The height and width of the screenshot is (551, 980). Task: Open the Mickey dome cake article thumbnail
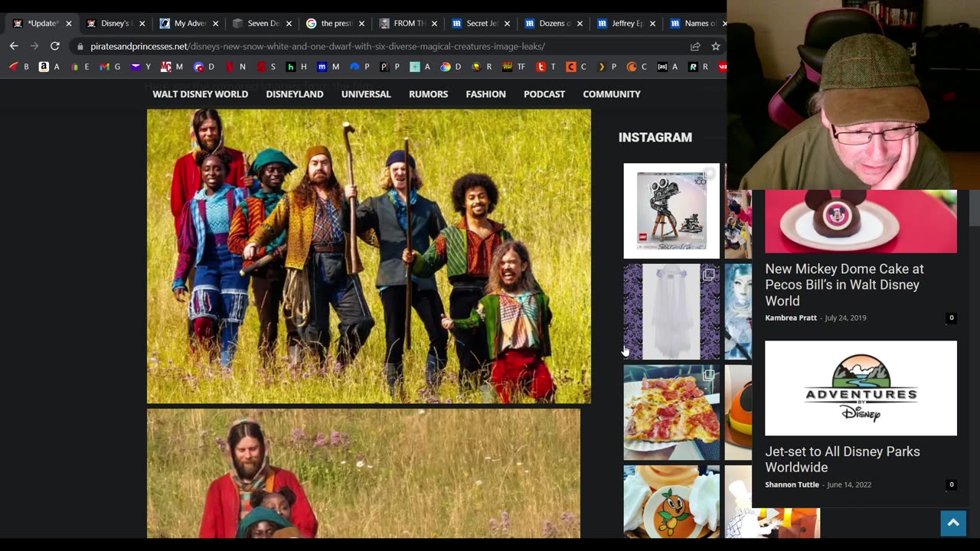[x=861, y=221]
